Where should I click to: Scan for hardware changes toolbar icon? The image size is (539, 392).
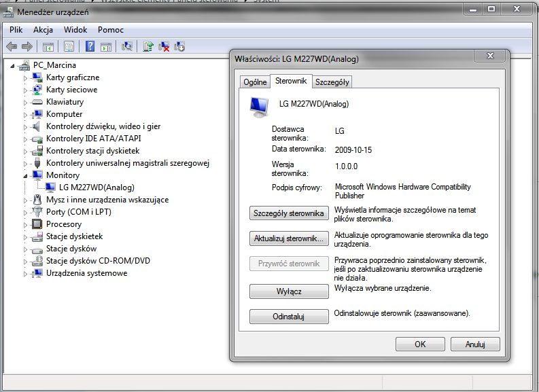(127, 46)
